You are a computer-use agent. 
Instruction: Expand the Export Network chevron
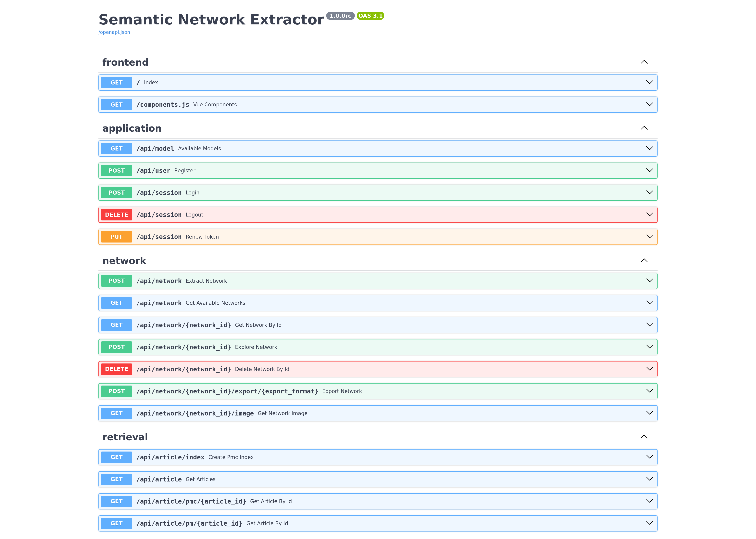point(649,391)
